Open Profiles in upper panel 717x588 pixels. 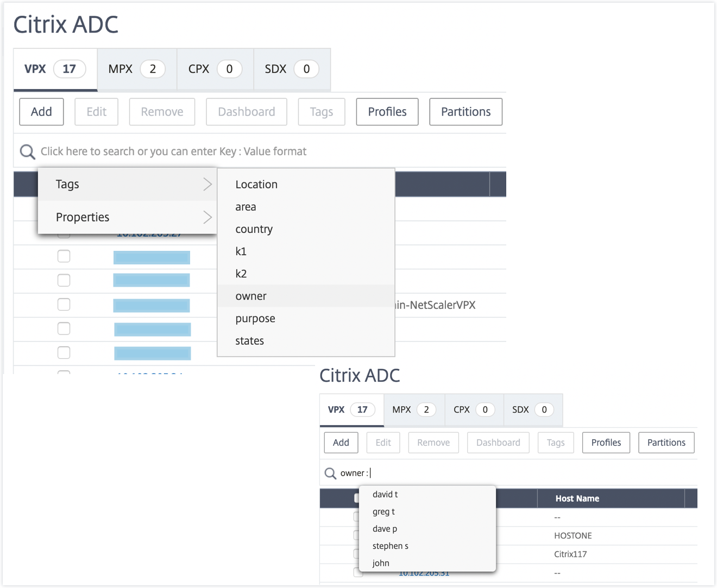[x=387, y=112]
